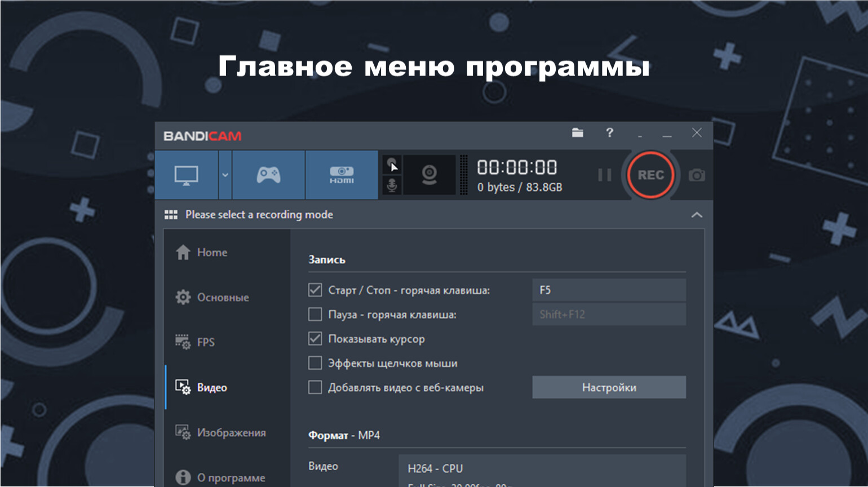Open output folder icon in title bar
Image resolution: width=868 pixels, height=487 pixels.
coord(578,133)
